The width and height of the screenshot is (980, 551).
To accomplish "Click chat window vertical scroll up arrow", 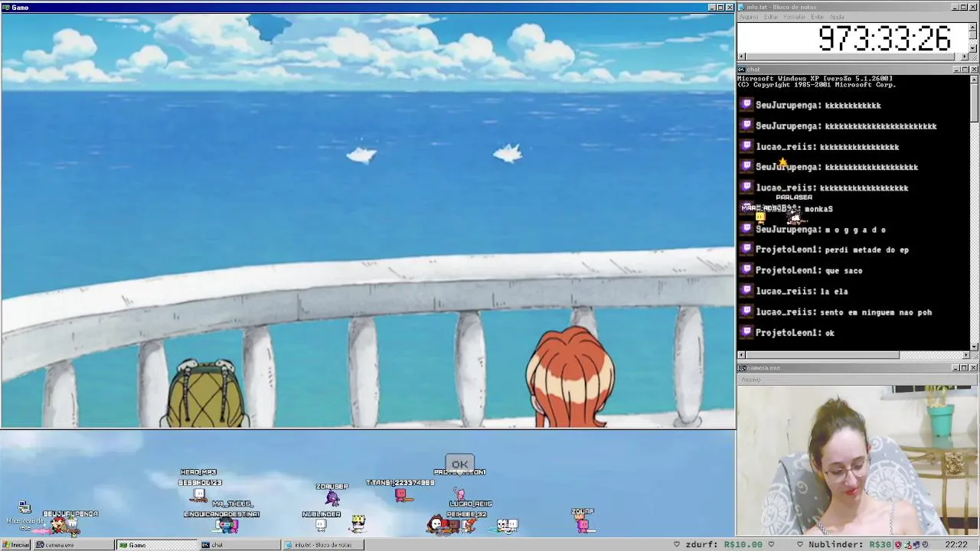I will 974,79.
